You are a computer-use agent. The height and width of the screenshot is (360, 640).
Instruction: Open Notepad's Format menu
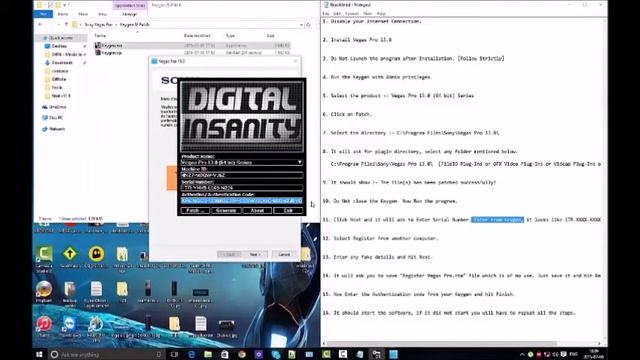[x=352, y=13]
